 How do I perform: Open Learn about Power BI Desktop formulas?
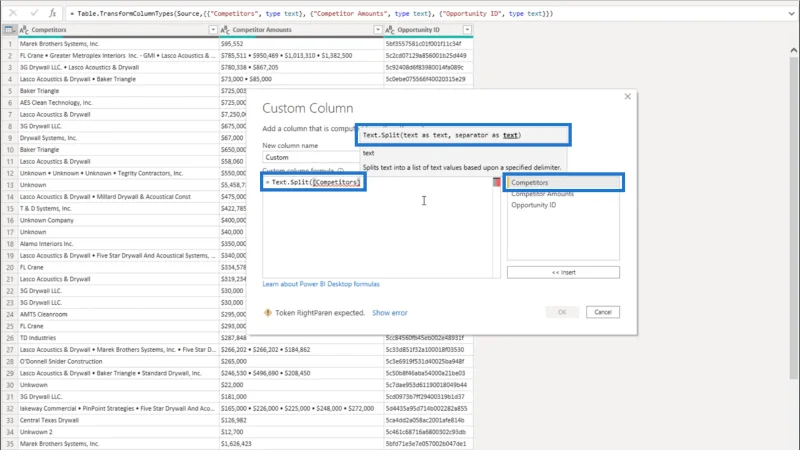[321, 284]
